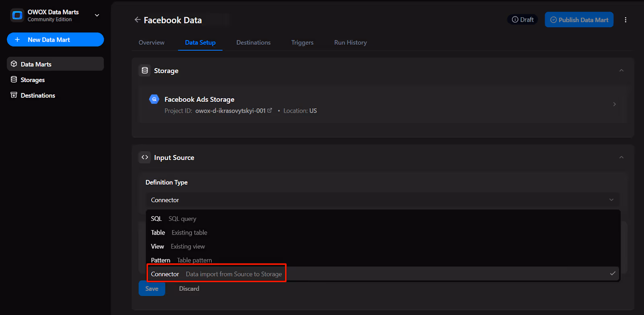Select the View existing view option
This screenshot has height=315, width=644.
(383, 247)
